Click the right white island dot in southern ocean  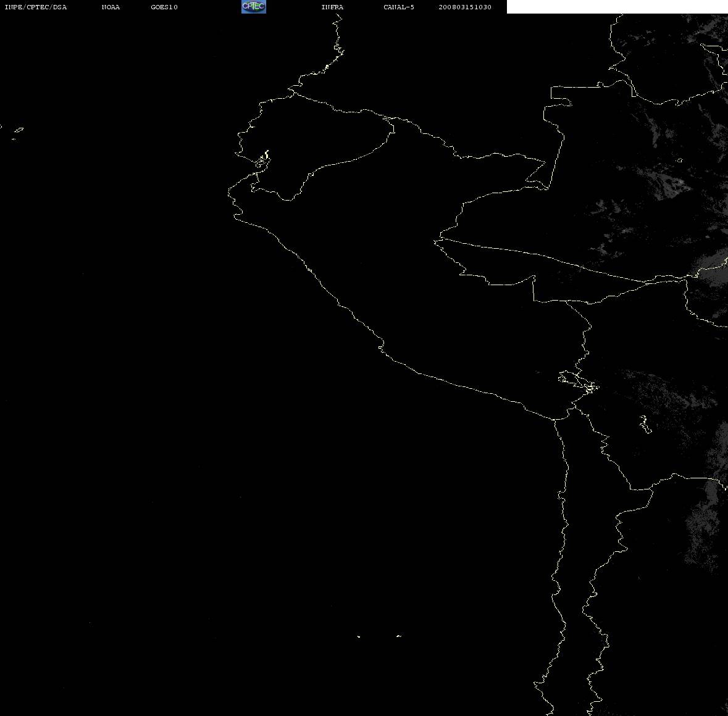pyautogui.click(x=399, y=636)
